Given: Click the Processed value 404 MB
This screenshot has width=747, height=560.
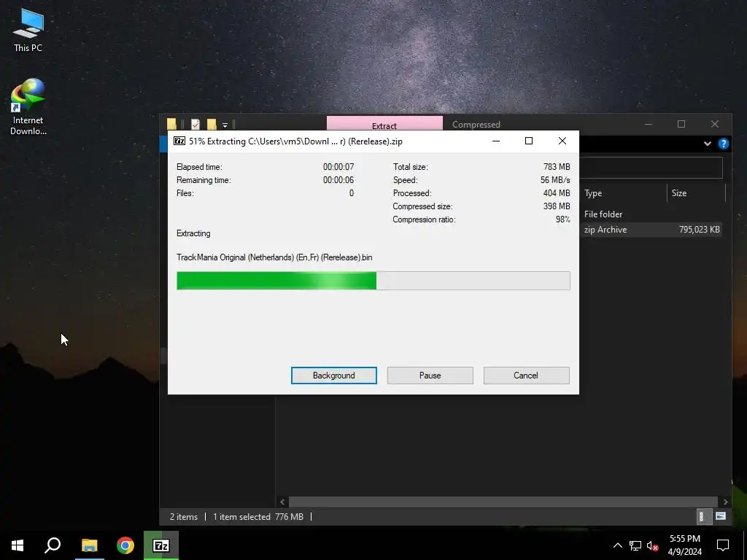Looking at the screenshot, I should tap(557, 192).
